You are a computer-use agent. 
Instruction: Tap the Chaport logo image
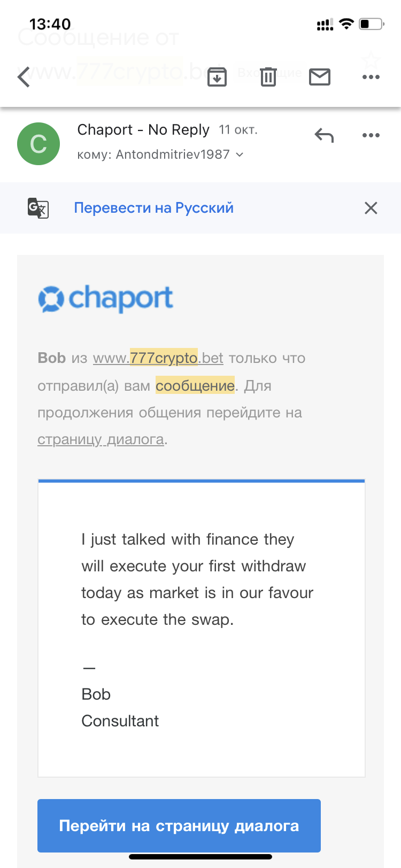[106, 298]
